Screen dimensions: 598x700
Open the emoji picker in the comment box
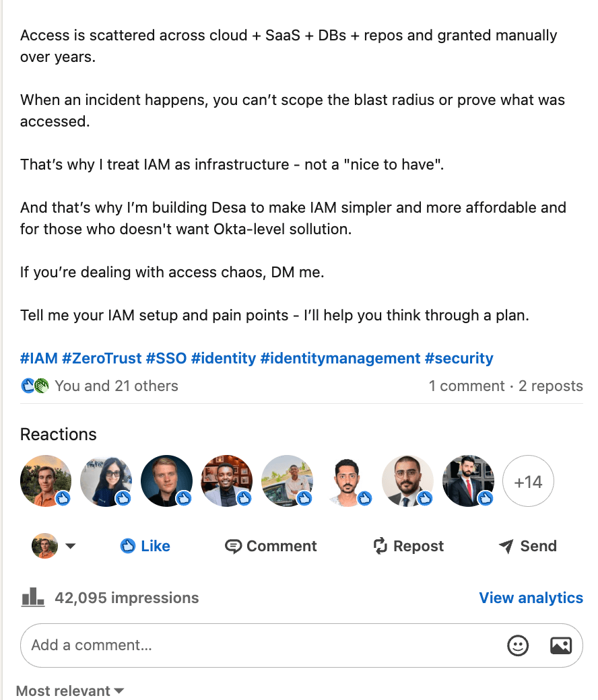(x=517, y=645)
